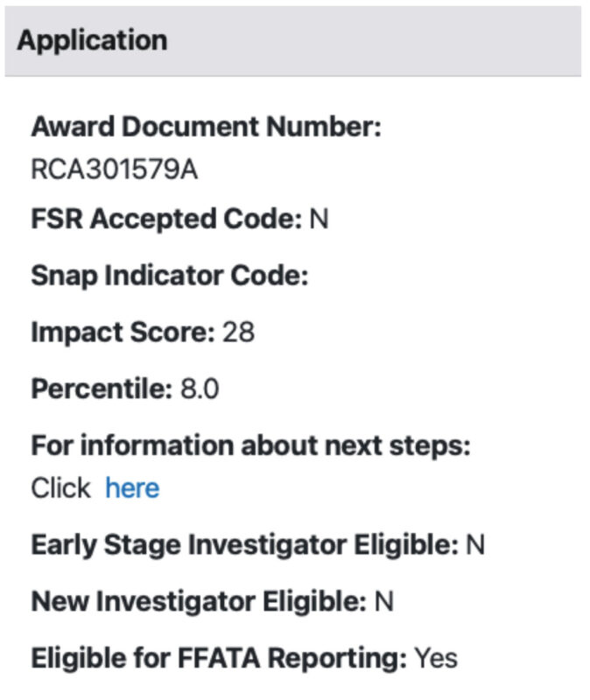The image size is (590, 700).
Task: Click 'For information about next steps' label
Action: 251,445
